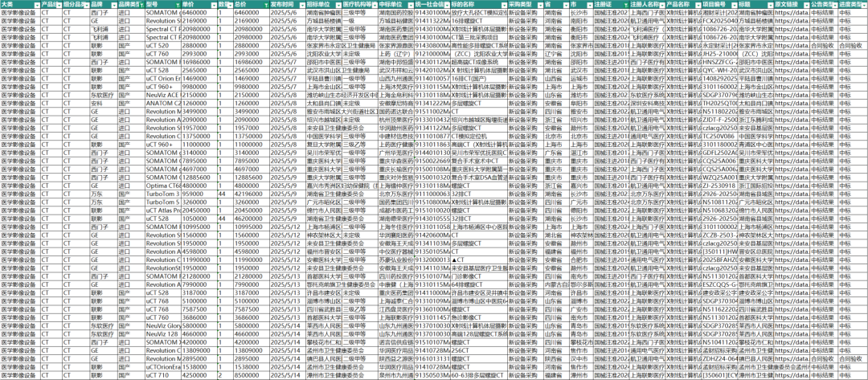Select the 超高端CT成像系统 cell

click(477, 62)
